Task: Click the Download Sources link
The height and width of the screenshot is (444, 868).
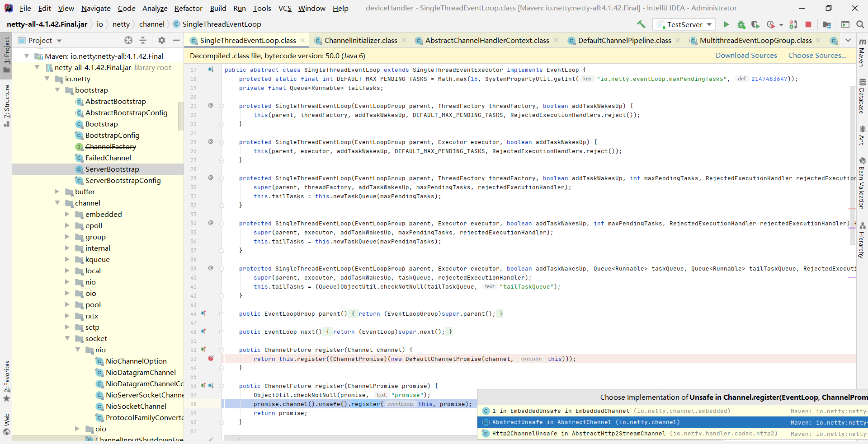Action: pos(746,56)
